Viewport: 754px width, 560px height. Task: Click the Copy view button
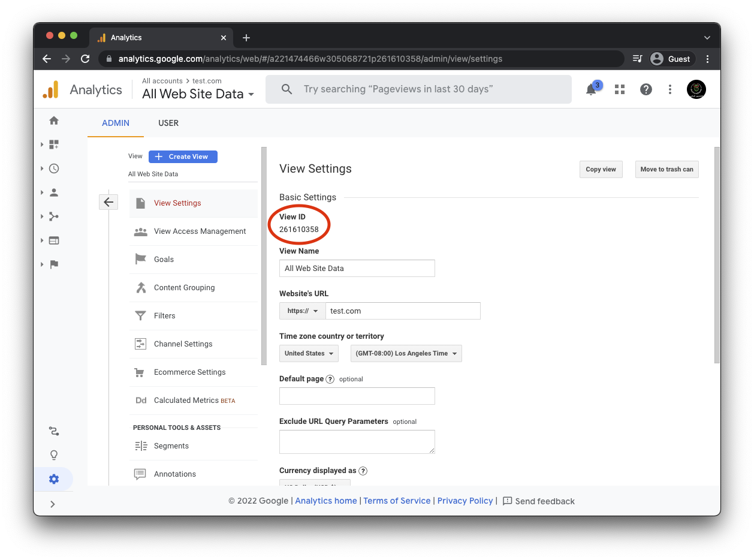tap(601, 169)
